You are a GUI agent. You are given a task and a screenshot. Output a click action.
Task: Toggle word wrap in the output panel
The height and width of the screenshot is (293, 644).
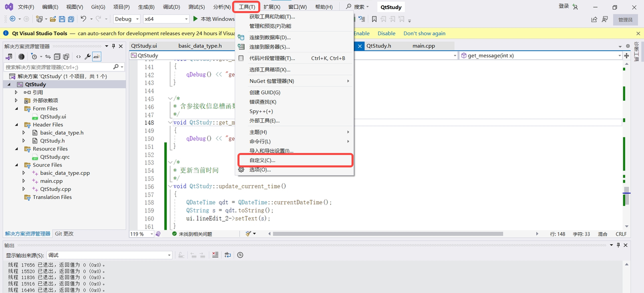[x=228, y=255]
